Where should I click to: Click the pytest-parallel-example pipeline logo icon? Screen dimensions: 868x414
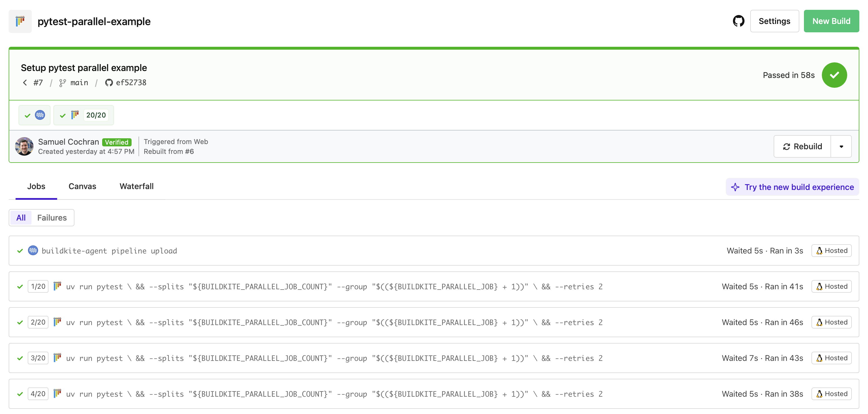pyautogui.click(x=20, y=21)
